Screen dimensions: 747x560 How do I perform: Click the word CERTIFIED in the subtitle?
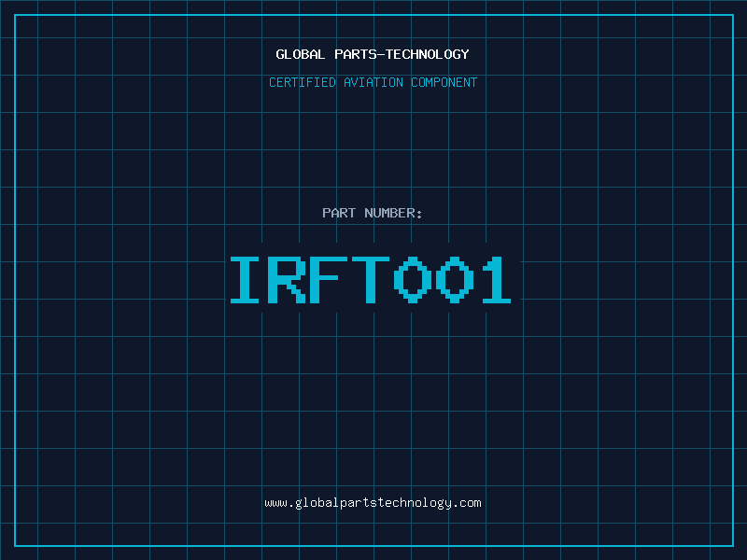click(303, 82)
